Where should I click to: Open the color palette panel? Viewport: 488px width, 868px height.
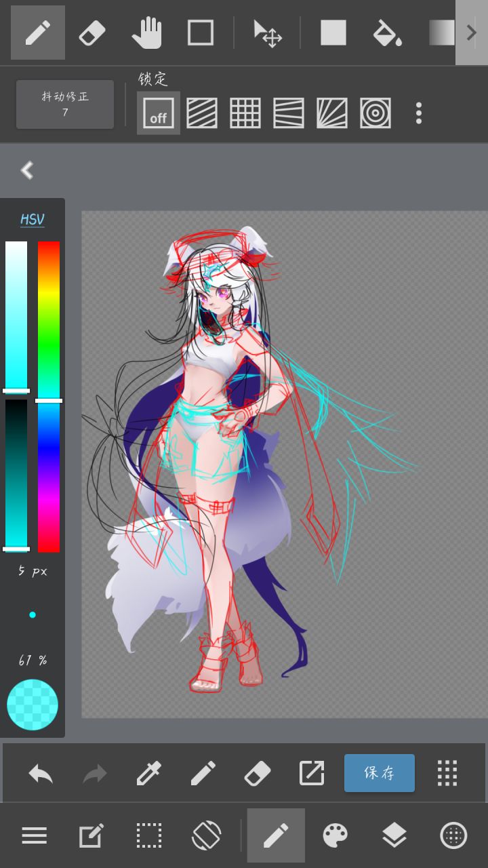tap(335, 835)
